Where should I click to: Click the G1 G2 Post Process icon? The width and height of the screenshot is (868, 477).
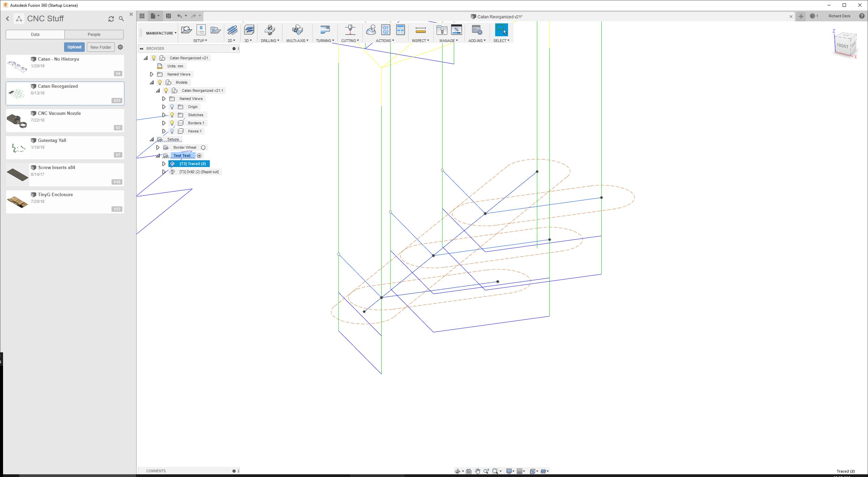point(385,30)
